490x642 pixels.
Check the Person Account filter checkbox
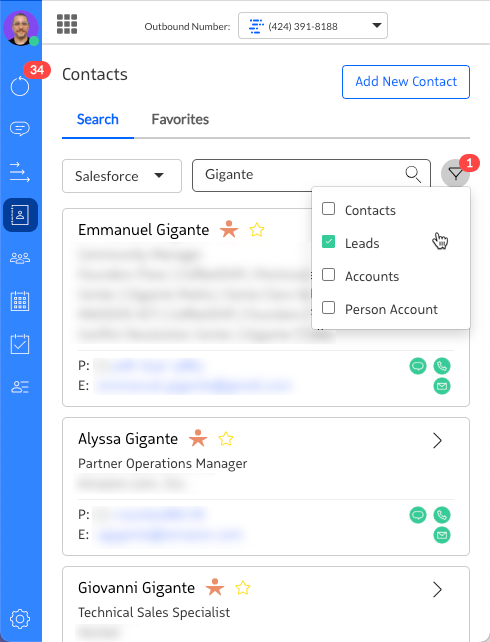pyautogui.click(x=328, y=308)
